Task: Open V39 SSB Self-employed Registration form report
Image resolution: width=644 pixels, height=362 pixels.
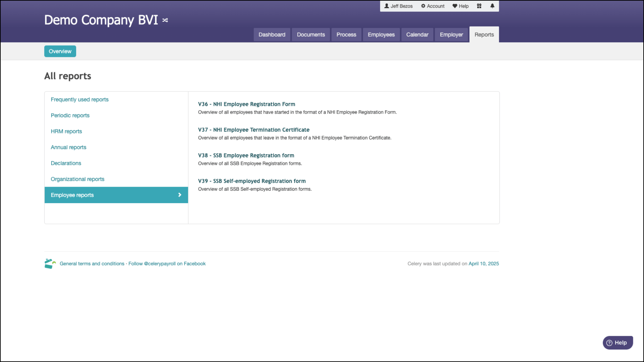Action: tap(252, 181)
